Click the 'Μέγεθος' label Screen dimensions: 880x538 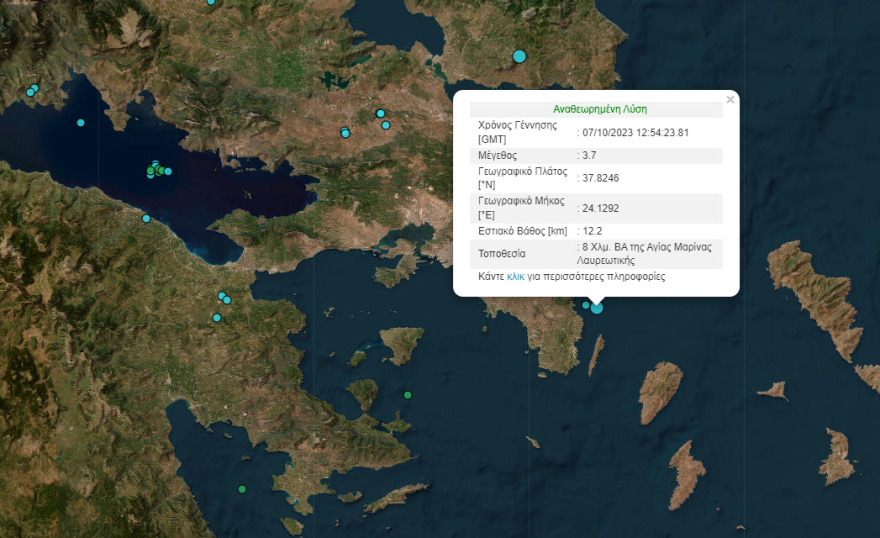tap(497, 155)
